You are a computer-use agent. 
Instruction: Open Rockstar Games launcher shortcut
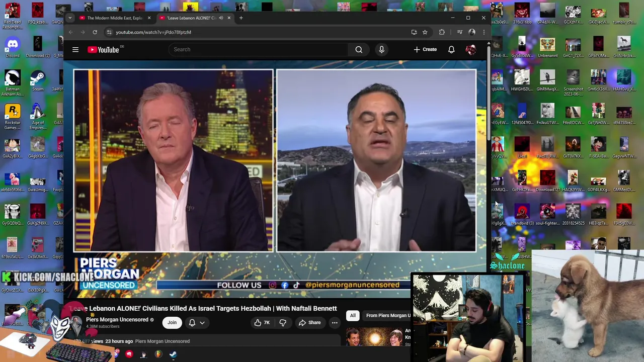(12, 117)
